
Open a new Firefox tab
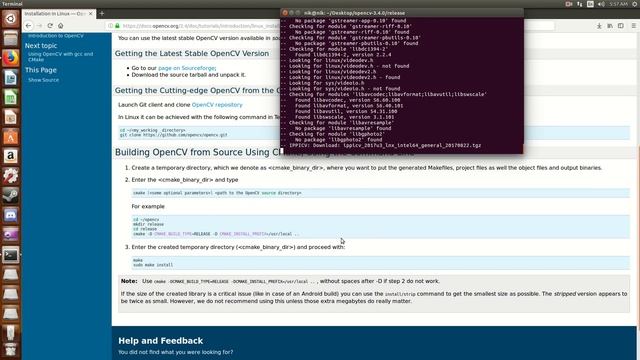click(102, 13)
